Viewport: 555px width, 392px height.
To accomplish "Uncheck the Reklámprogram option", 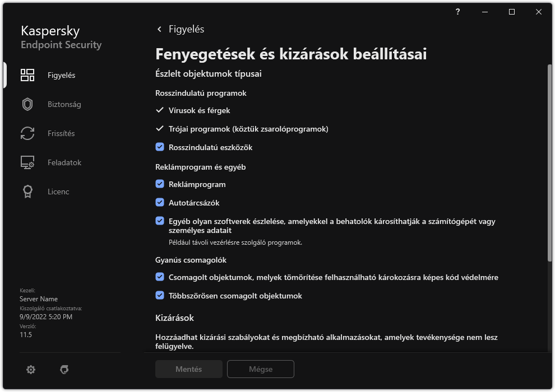I will [160, 184].
